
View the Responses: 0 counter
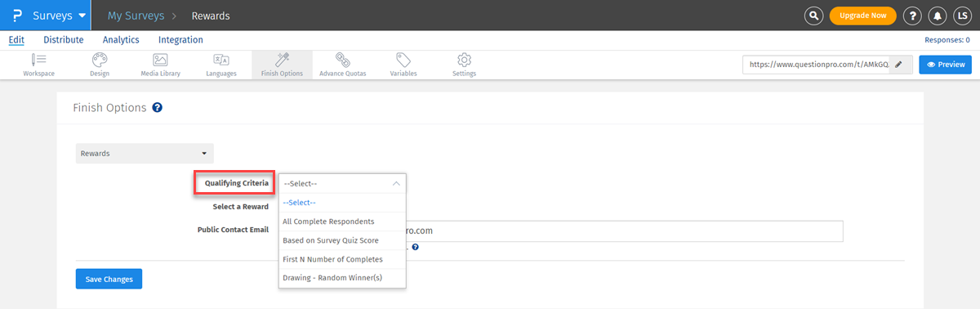(947, 40)
